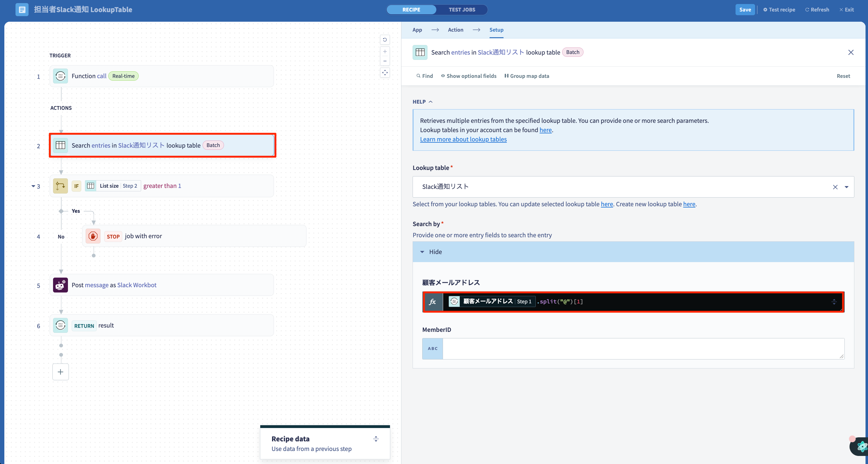Open Learn more about lookup tables link
Viewport: 868px width, 464px height.
pos(463,140)
